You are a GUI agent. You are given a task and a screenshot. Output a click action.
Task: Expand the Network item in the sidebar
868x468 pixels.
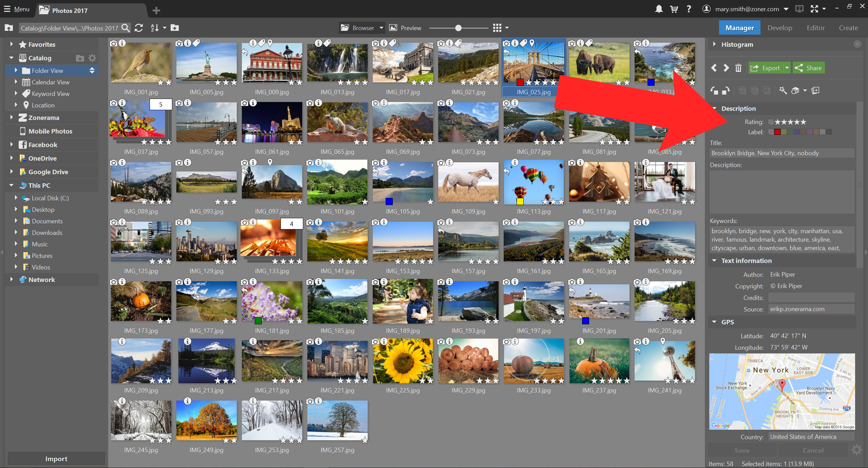coord(11,280)
